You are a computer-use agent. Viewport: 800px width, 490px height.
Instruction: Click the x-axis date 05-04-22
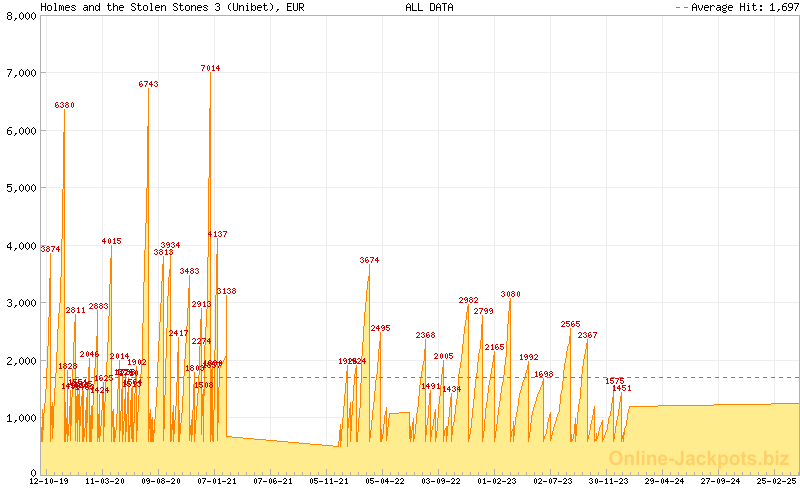click(x=385, y=481)
